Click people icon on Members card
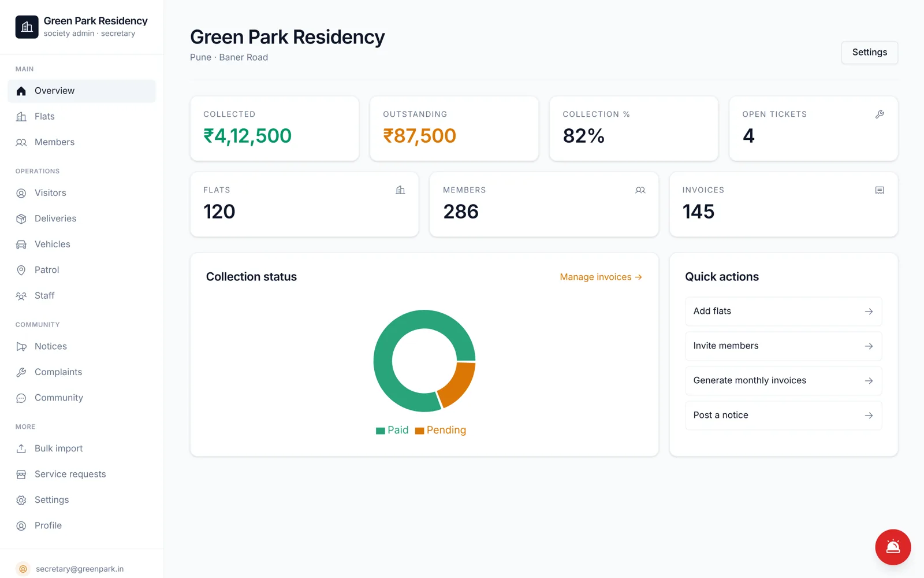The image size is (924, 578). [640, 190]
